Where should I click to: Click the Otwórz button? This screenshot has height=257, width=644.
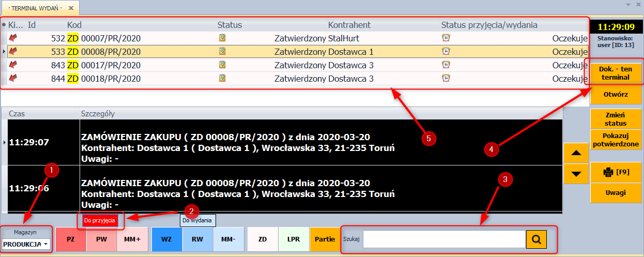pos(615,95)
